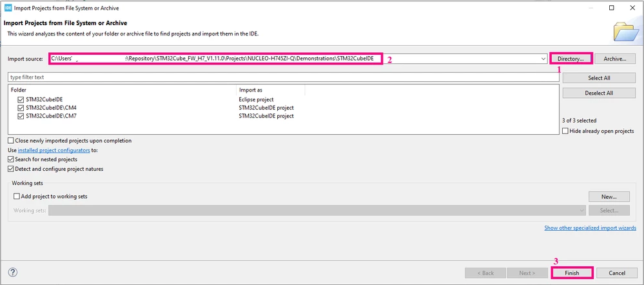Click the IDE icon in title bar

coord(8,8)
